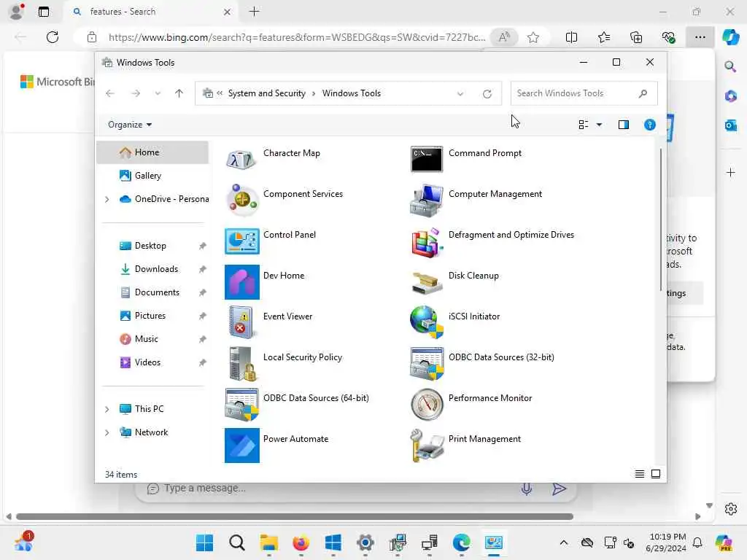This screenshot has width=747, height=560.
Task: Open Local Security Policy icon
Action: point(242,363)
